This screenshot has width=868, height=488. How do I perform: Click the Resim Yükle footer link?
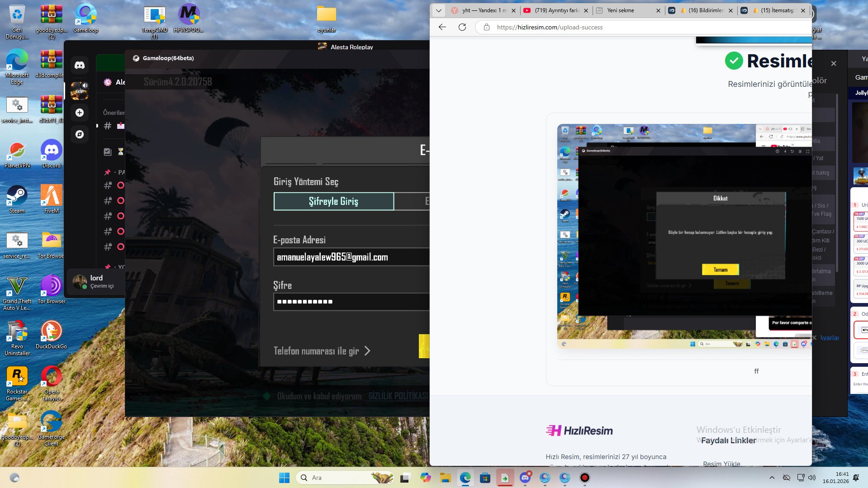point(721,463)
